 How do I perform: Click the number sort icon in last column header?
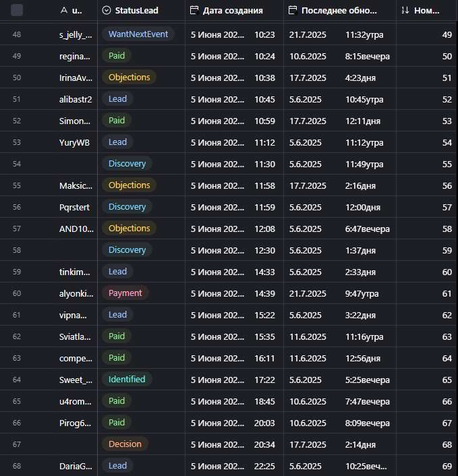405,11
